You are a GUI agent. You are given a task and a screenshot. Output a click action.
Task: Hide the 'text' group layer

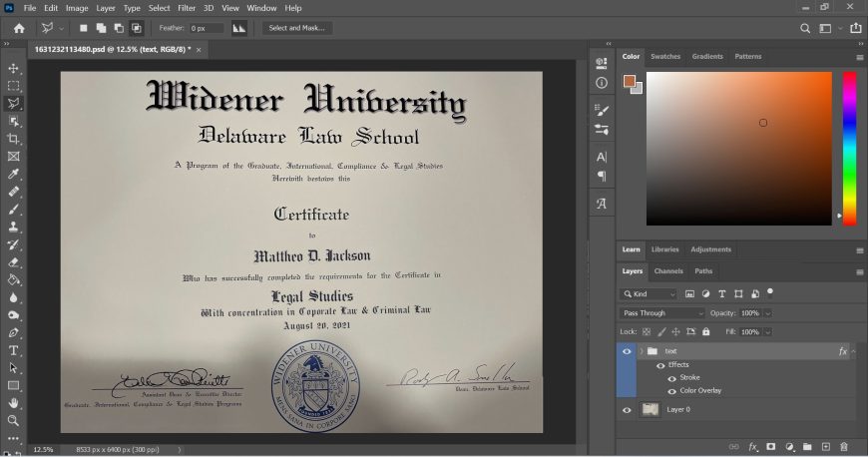627,351
